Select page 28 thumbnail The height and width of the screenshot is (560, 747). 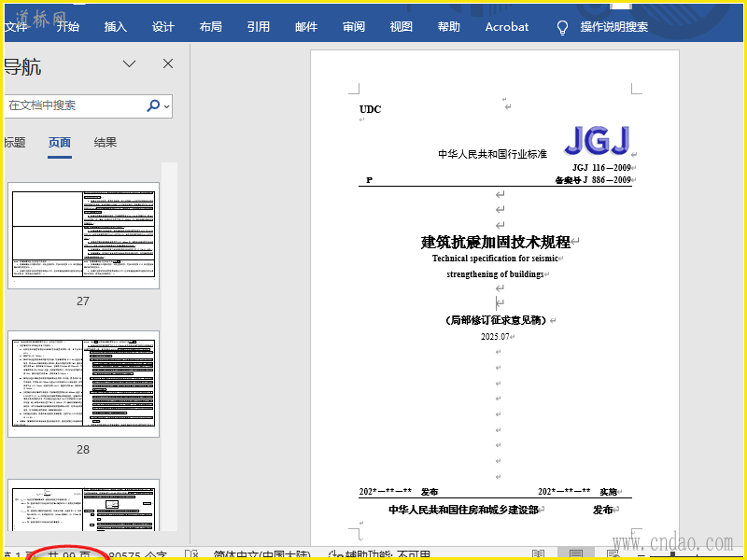click(83, 385)
